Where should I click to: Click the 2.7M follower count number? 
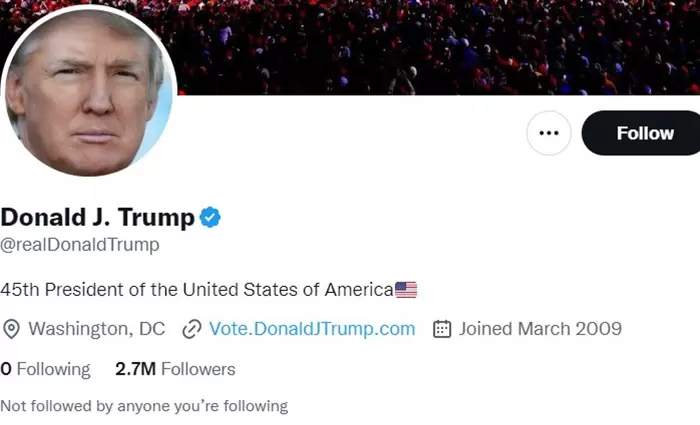pos(135,369)
